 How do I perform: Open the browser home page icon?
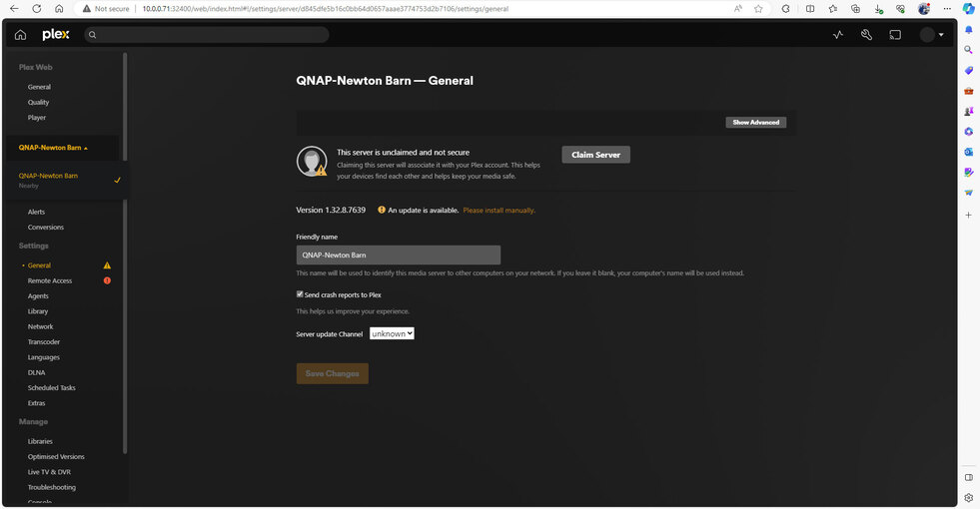[x=59, y=9]
